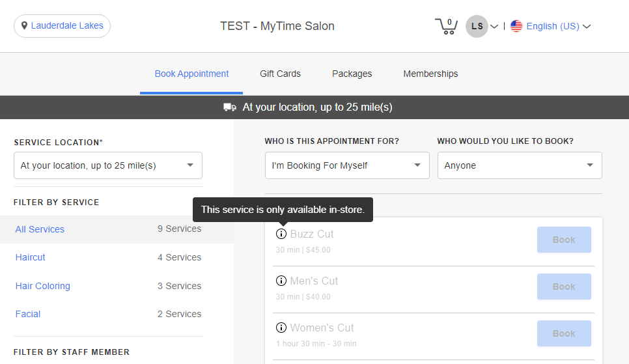
Task: Click the location pin icon in Lauderdale Lakes
Action: tap(25, 25)
